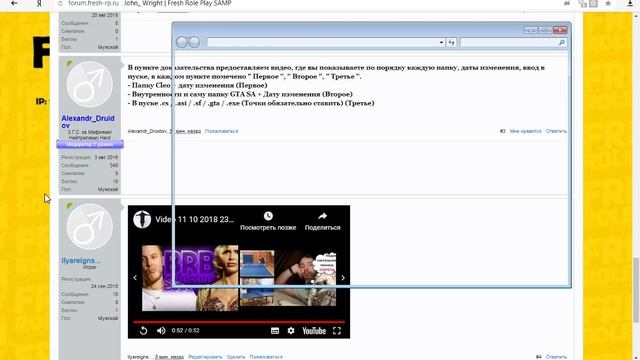Open video settings gear
Image resolution: width=640 pixels, height=360 pixels.
click(x=291, y=331)
